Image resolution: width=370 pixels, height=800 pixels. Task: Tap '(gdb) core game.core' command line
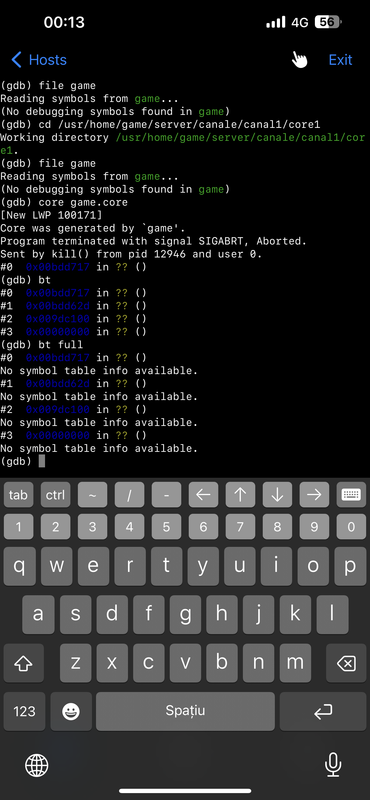point(64,202)
